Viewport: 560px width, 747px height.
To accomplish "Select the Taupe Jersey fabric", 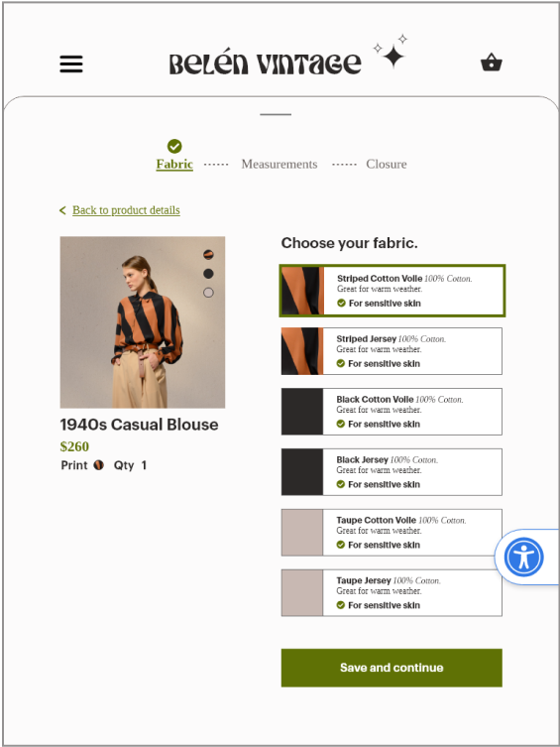I will click(x=392, y=593).
